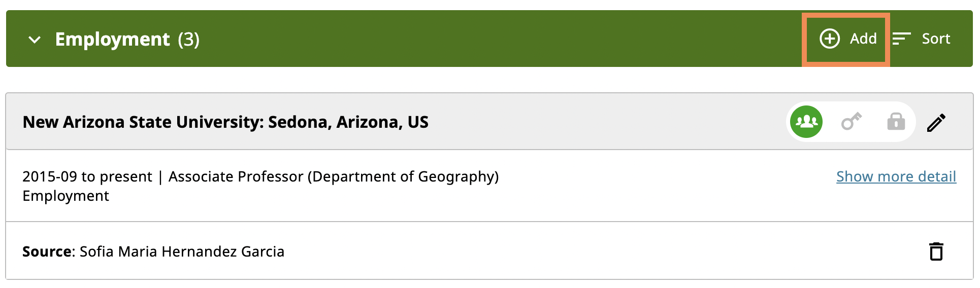Delete employment entry with trash icon
Image resolution: width=980 pixels, height=288 pixels.
tap(936, 251)
